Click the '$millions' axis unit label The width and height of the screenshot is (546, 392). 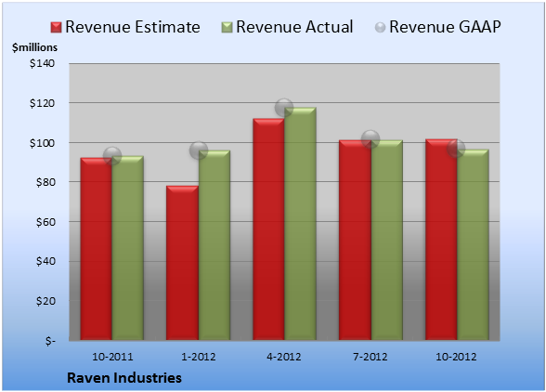[34, 47]
